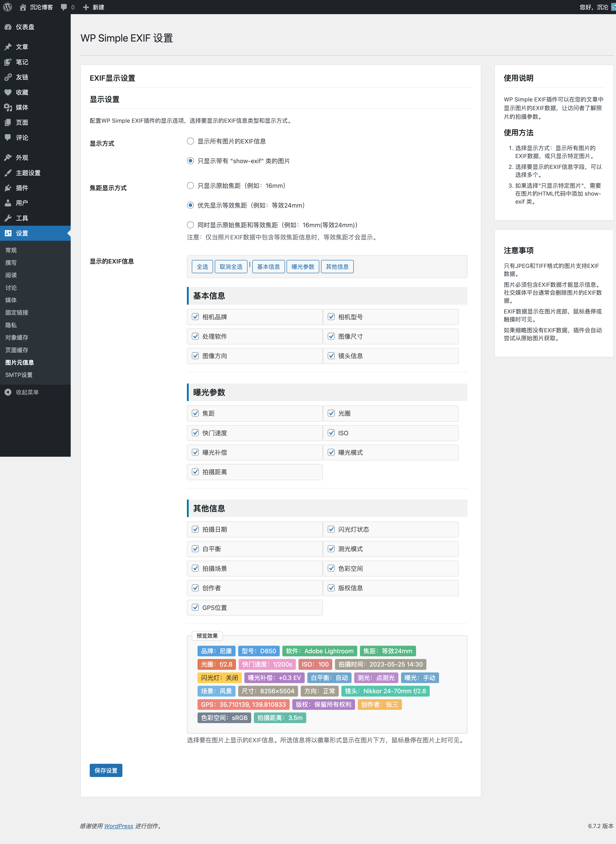Select the 只显示原始焦距 radio option
Image resolution: width=616 pixels, height=844 pixels.
click(190, 185)
